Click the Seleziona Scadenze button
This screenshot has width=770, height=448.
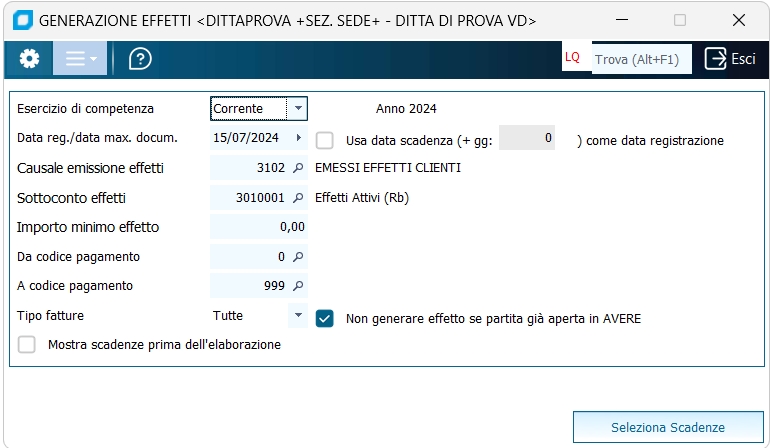667,427
